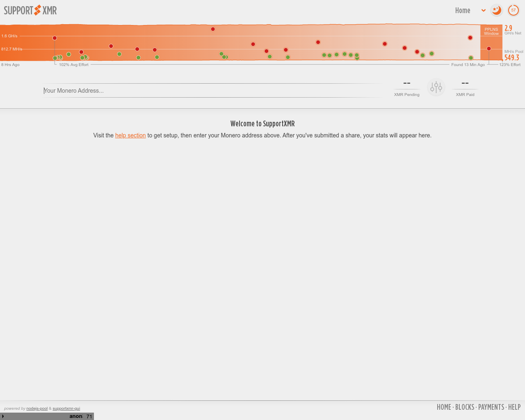Click the SupportXMR logo

[30, 10]
